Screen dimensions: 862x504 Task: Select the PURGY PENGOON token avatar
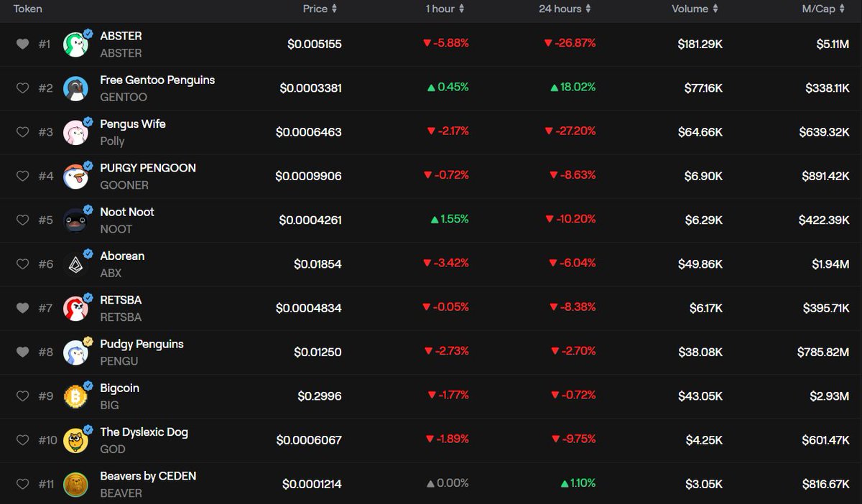tap(75, 176)
